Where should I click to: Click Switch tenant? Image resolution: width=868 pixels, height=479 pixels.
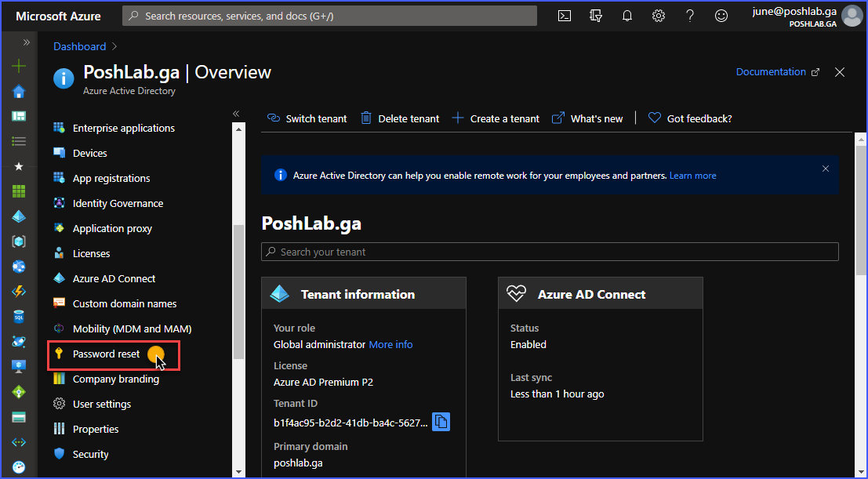tap(307, 118)
